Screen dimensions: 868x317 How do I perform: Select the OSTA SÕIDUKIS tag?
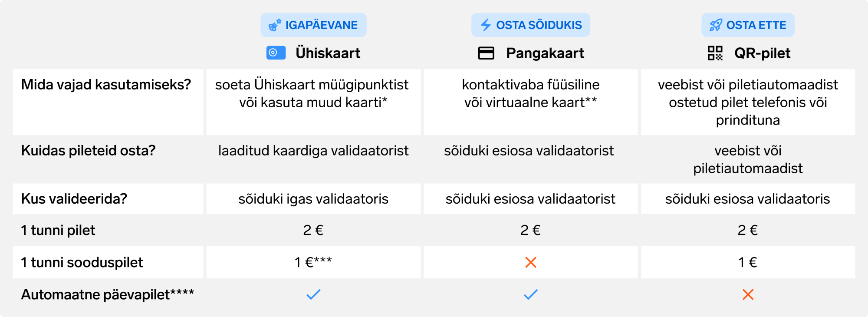(x=530, y=25)
